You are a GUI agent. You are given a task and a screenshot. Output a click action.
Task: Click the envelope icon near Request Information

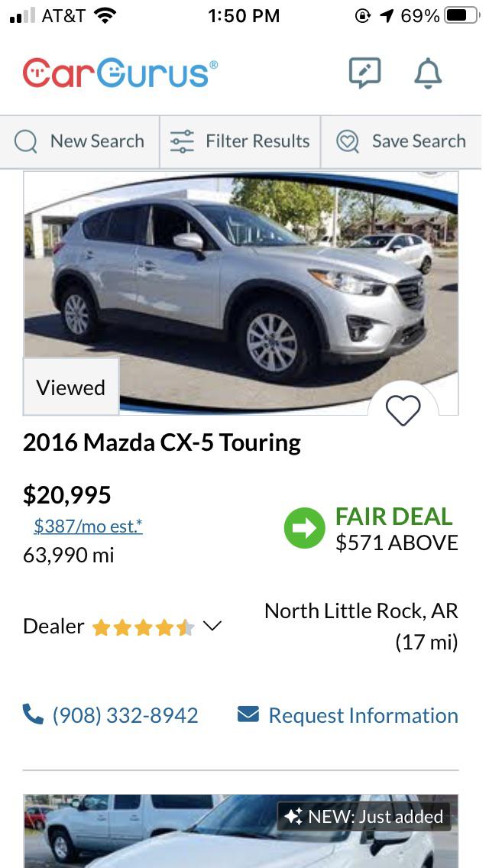coord(247,714)
